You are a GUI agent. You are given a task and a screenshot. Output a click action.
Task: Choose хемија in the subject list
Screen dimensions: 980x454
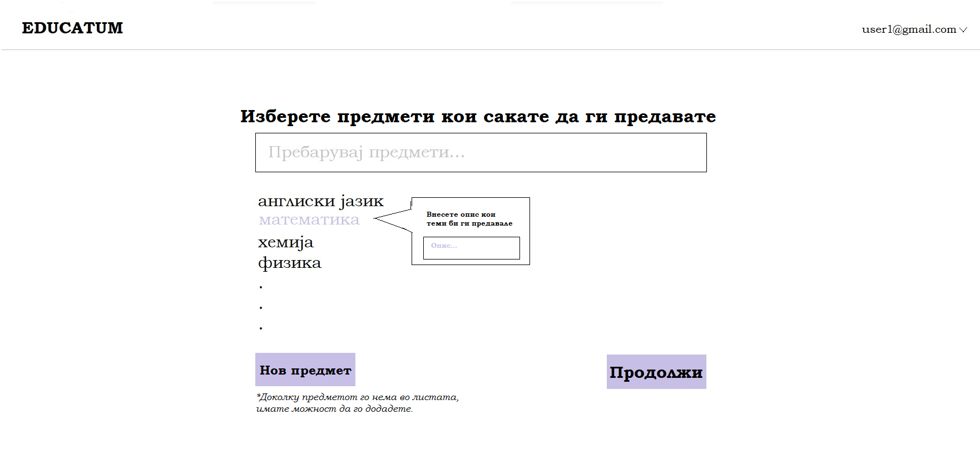point(285,242)
